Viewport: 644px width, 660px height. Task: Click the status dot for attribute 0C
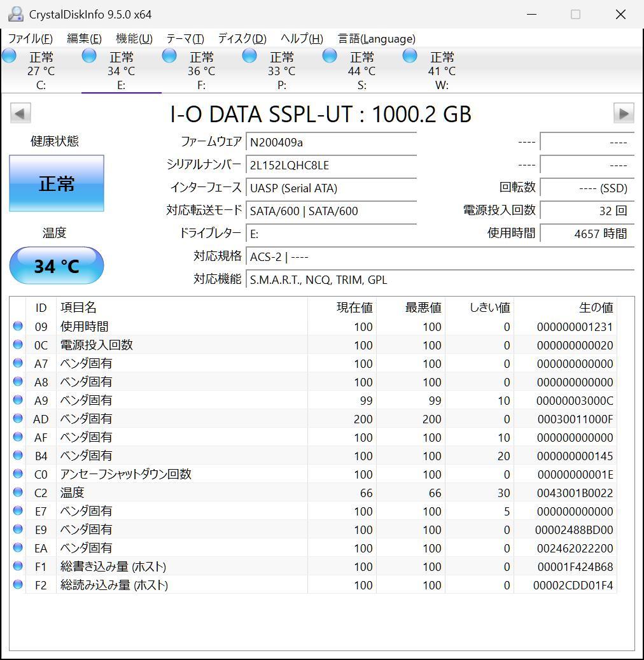(x=18, y=344)
